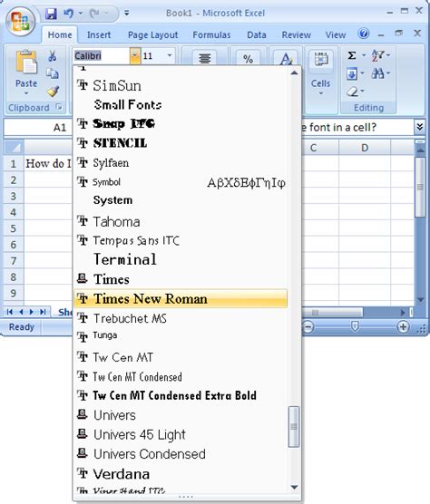Select highlighted Times New Roman font
The image size is (430, 504).
[x=181, y=298]
